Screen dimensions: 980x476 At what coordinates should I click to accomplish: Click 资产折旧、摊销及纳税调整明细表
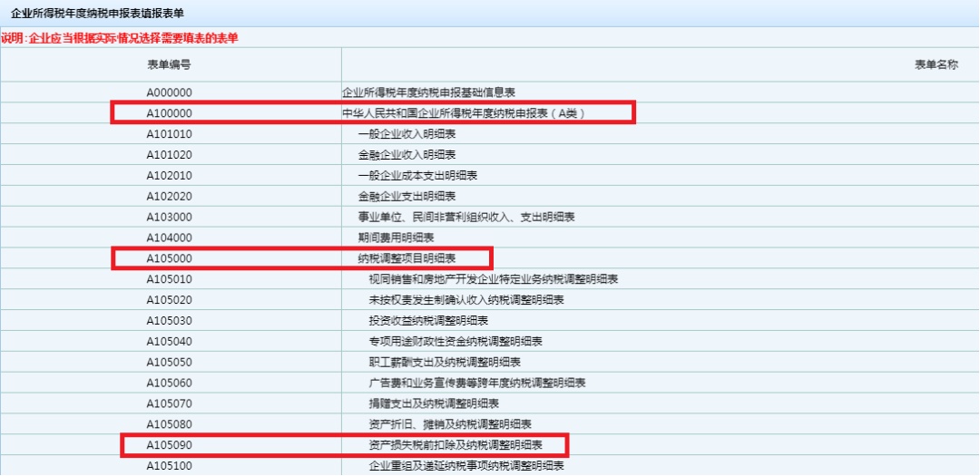coord(450,424)
